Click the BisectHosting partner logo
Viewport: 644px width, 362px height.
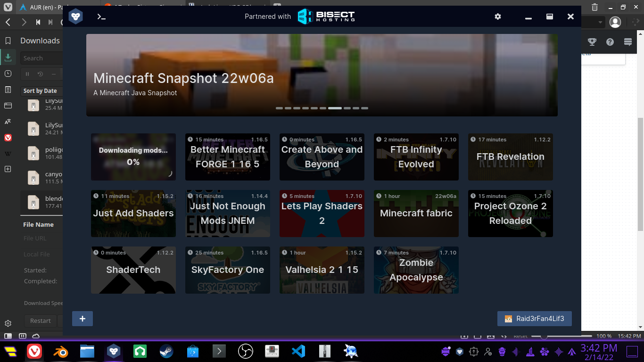point(326,16)
